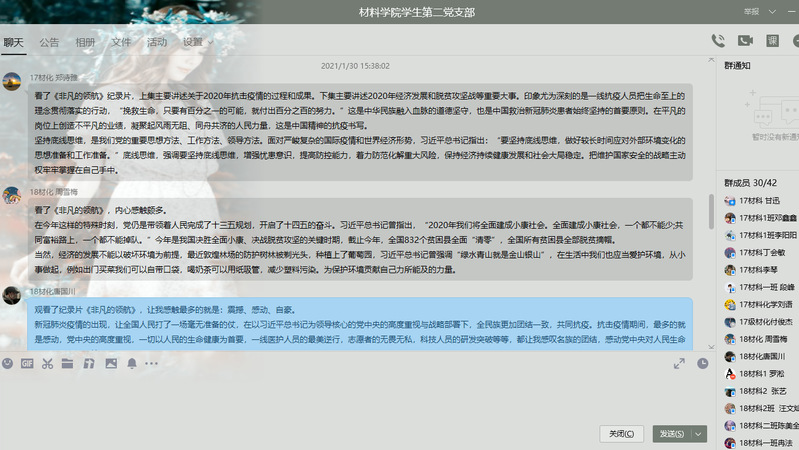The height and width of the screenshot is (450, 799).
Task: Open the send options arrow beside 发送
Action: tap(699, 433)
